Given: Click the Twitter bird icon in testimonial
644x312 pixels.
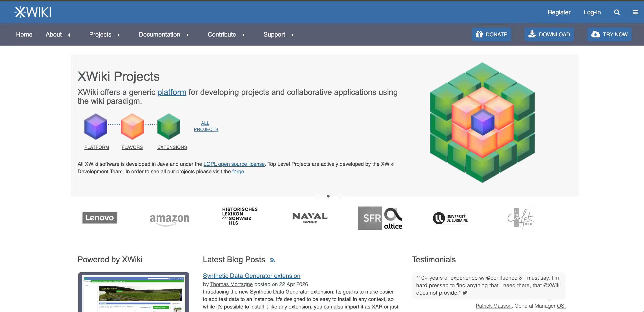Looking at the screenshot, I should coord(465,292).
